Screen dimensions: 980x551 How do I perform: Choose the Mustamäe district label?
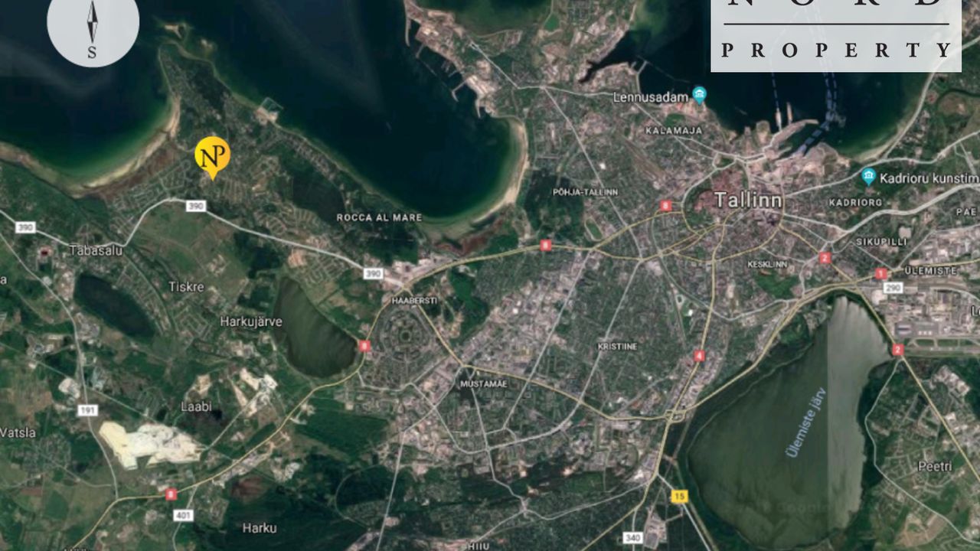tap(483, 383)
